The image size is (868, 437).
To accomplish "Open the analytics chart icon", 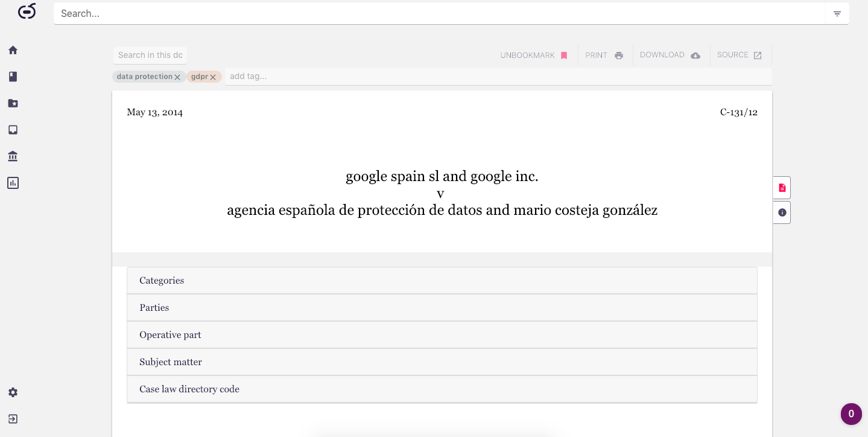I will coord(13,183).
